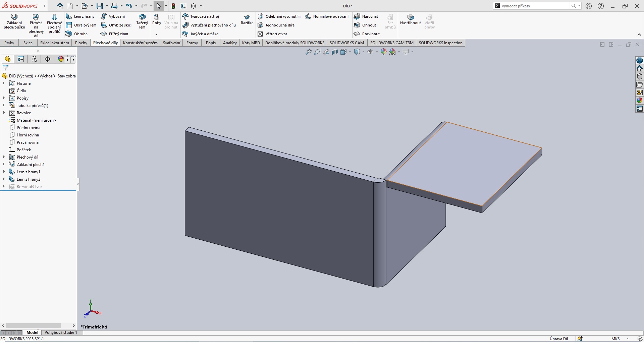The image size is (644, 362).
Task: Open the ConfigurationManager tab
Action: [34, 59]
